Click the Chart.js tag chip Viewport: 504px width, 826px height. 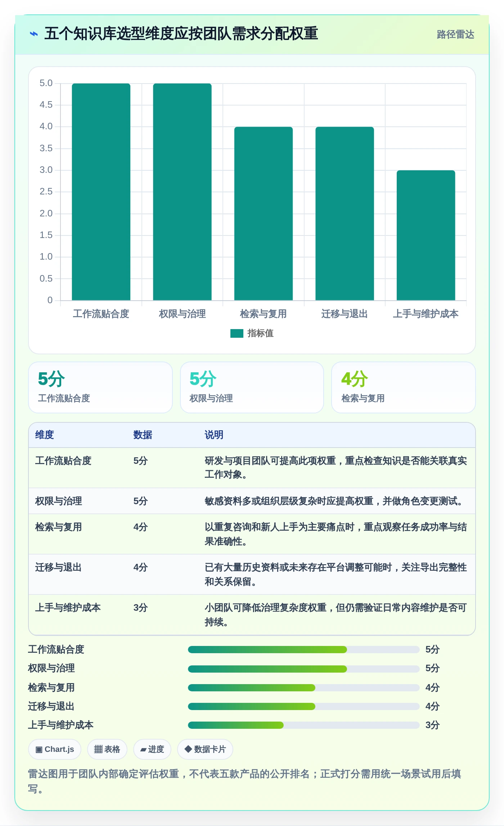[x=55, y=749]
